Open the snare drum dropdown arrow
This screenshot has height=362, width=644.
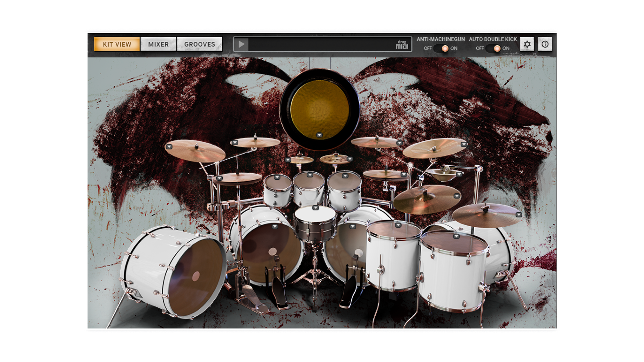point(315,208)
